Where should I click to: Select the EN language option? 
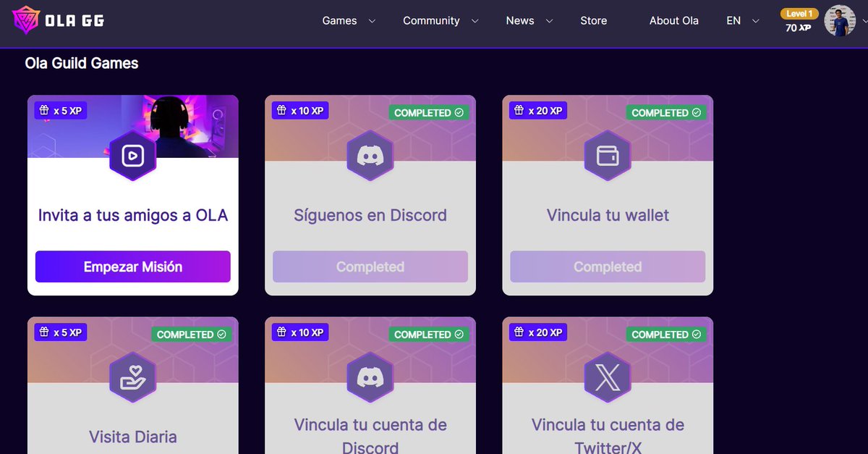click(733, 21)
